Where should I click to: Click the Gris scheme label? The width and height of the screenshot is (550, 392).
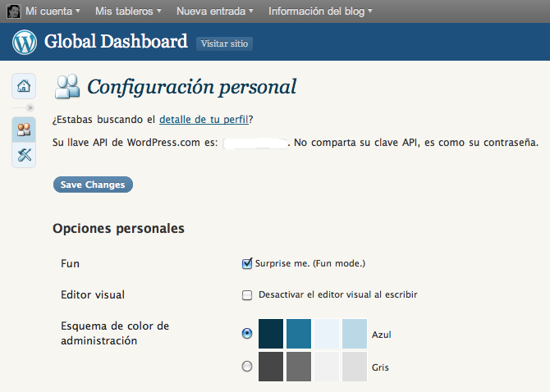click(380, 367)
